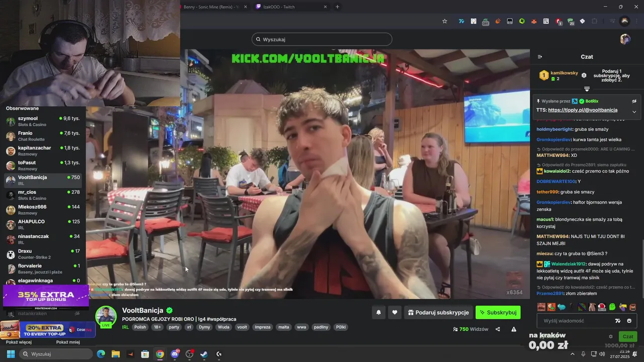Click the Subskrybuj button
This screenshot has width=644, height=362.
pos(498,313)
